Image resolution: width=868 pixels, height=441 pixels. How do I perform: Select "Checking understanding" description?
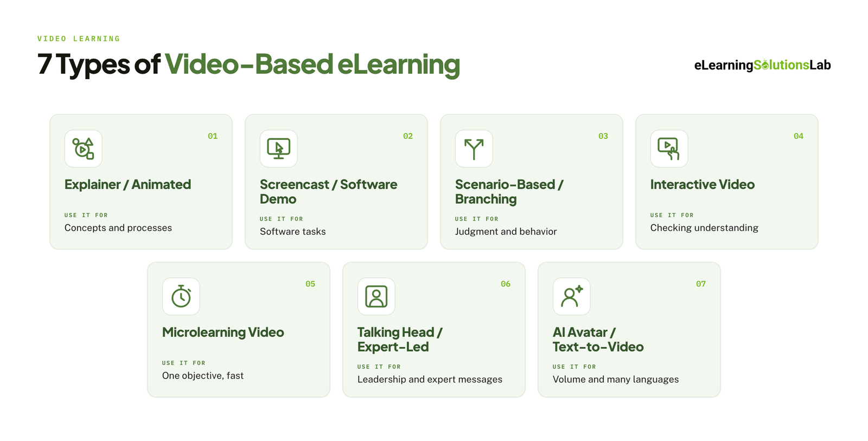pos(704,228)
